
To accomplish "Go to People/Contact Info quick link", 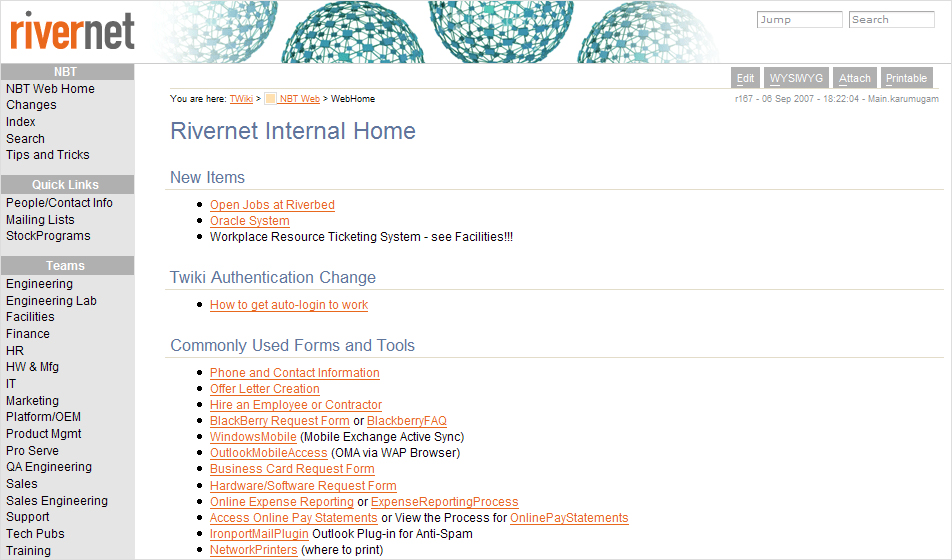I will click(x=59, y=203).
